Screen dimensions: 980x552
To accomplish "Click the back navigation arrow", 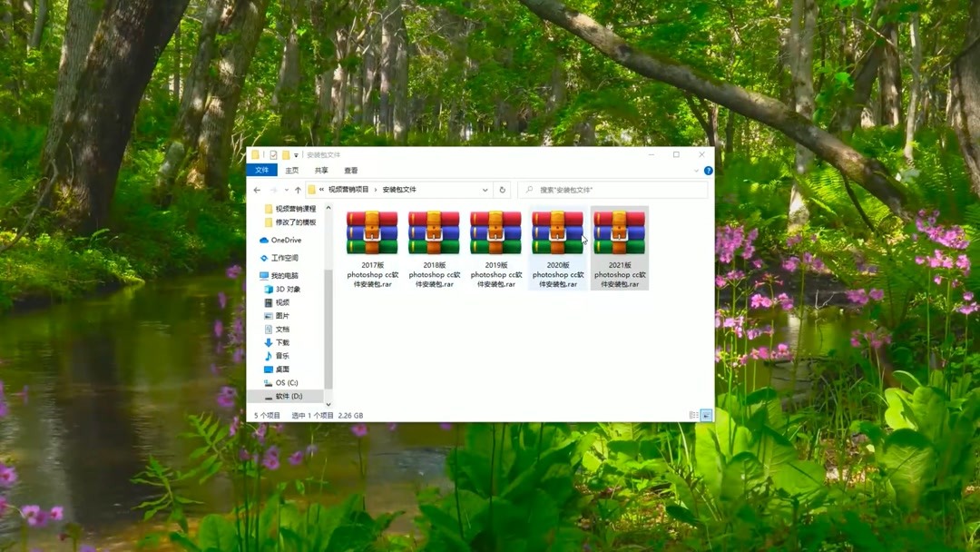I will [x=257, y=189].
